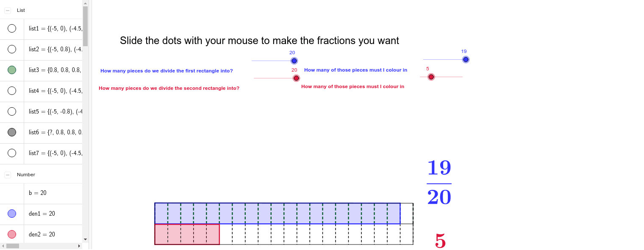Collapse the List section in the algebra panel
644x250 pixels.
coord(7,10)
